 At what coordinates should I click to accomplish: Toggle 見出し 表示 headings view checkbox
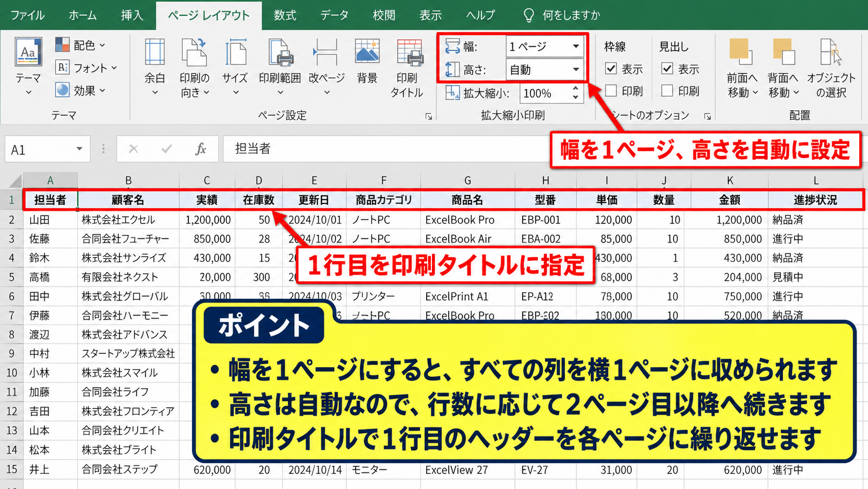667,69
